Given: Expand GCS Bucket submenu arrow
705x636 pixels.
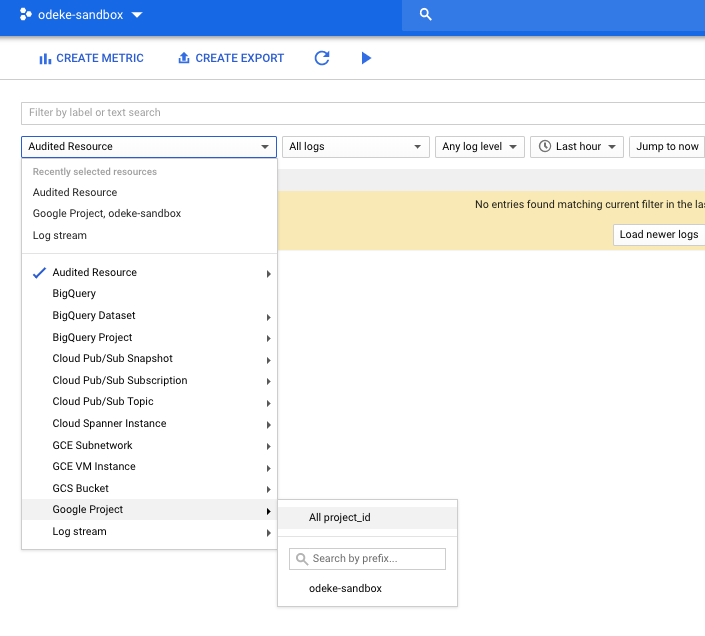Looking at the screenshot, I should click(x=268, y=489).
